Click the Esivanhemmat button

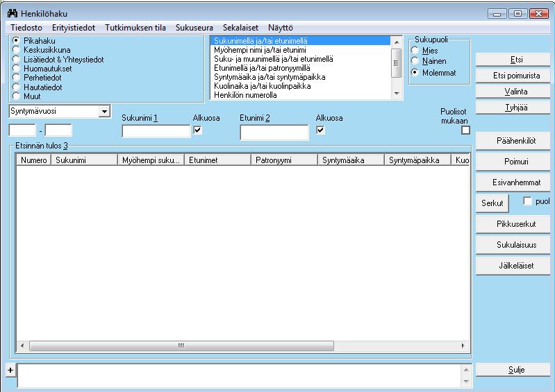pos(513,182)
